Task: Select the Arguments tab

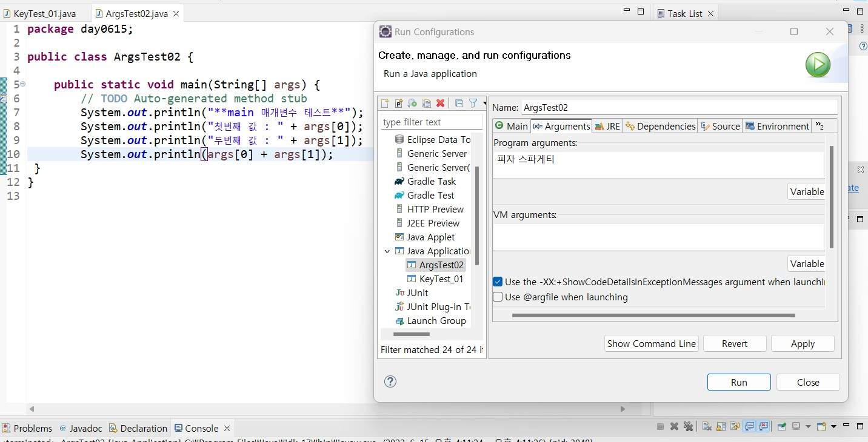Action: pyautogui.click(x=561, y=126)
